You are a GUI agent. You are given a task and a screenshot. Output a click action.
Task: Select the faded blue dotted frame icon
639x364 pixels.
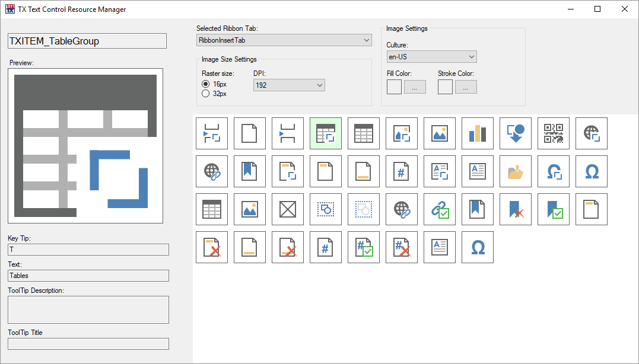(364, 209)
